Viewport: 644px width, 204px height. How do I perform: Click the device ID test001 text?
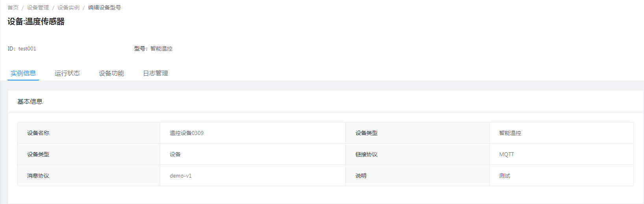pyautogui.click(x=27, y=49)
